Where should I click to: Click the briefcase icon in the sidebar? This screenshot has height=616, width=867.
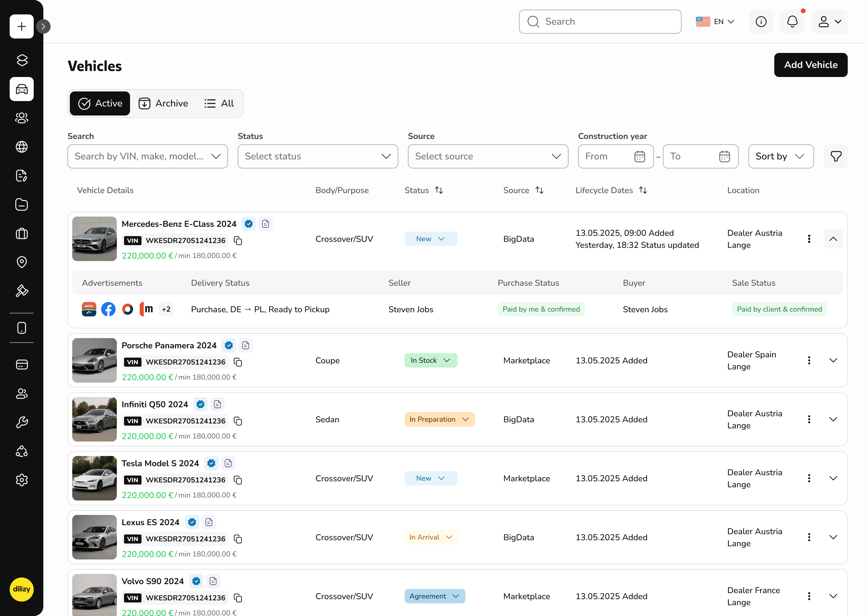tap(22, 233)
